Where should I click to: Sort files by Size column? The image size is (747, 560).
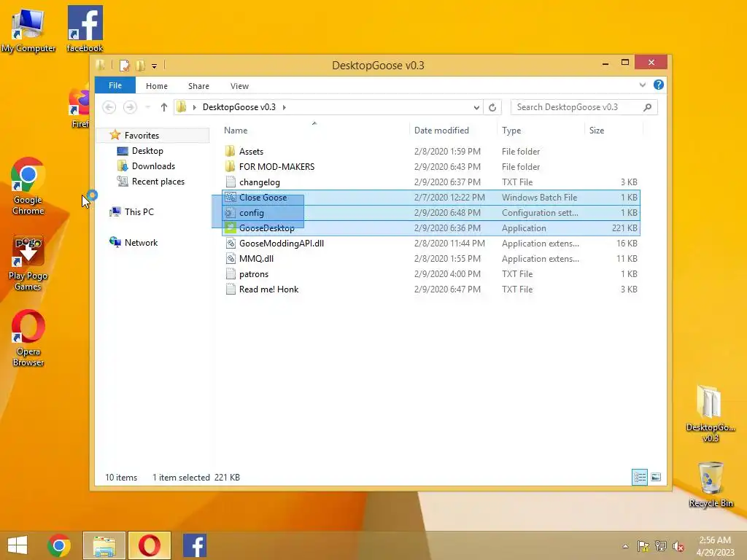[x=597, y=131]
